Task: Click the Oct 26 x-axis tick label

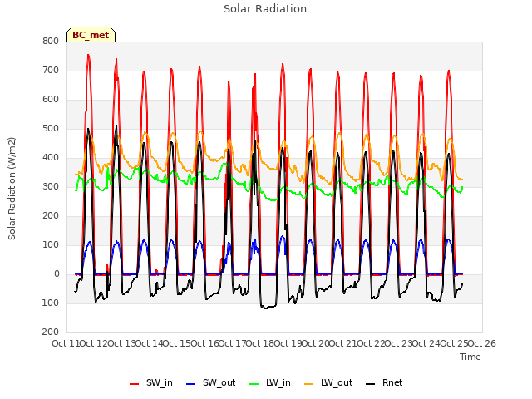Action: [482, 343]
